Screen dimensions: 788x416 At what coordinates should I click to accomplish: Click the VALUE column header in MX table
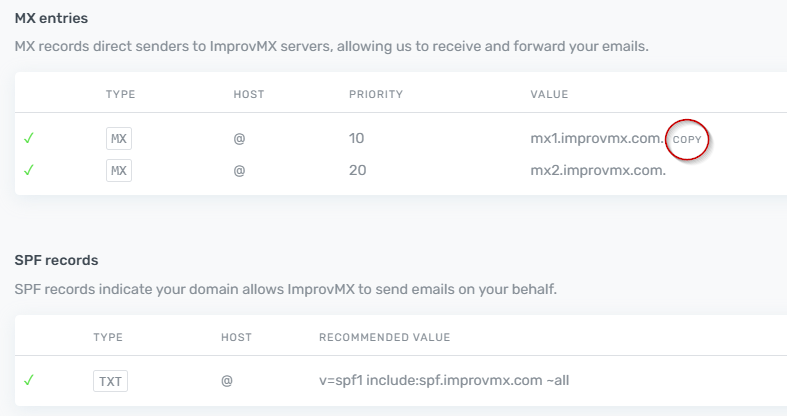point(549,94)
